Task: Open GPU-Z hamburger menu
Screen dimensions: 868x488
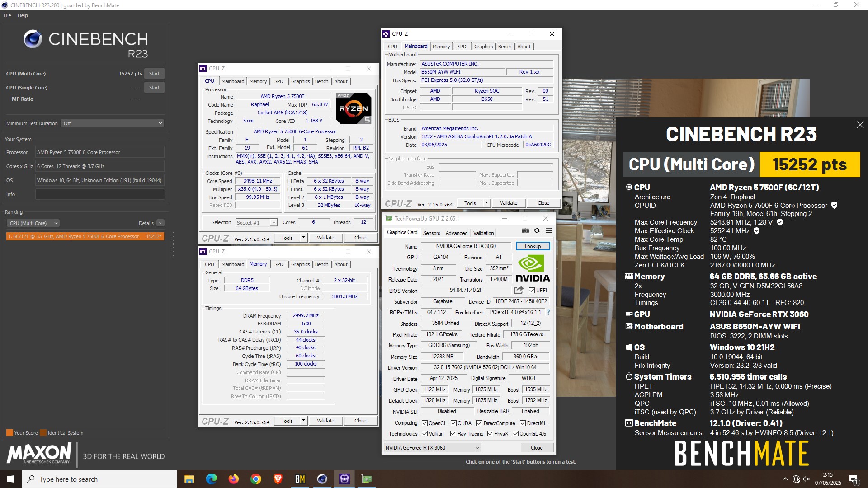Action: point(548,231)
